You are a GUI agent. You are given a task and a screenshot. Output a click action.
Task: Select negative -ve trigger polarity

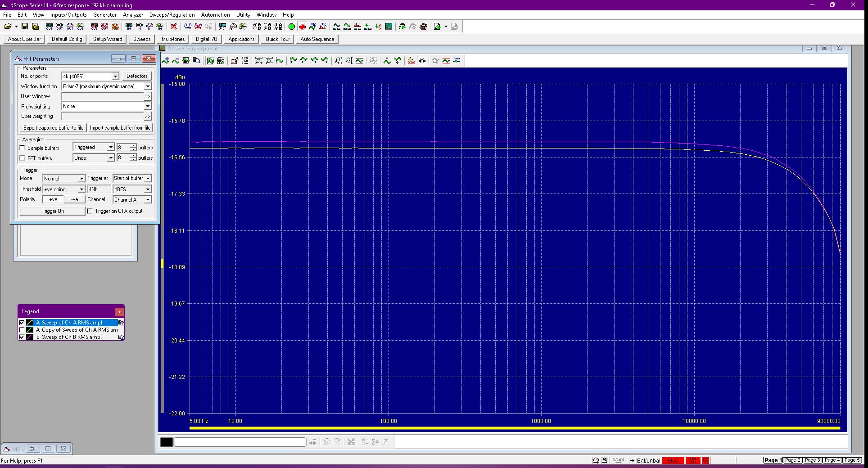click(74, 199)
